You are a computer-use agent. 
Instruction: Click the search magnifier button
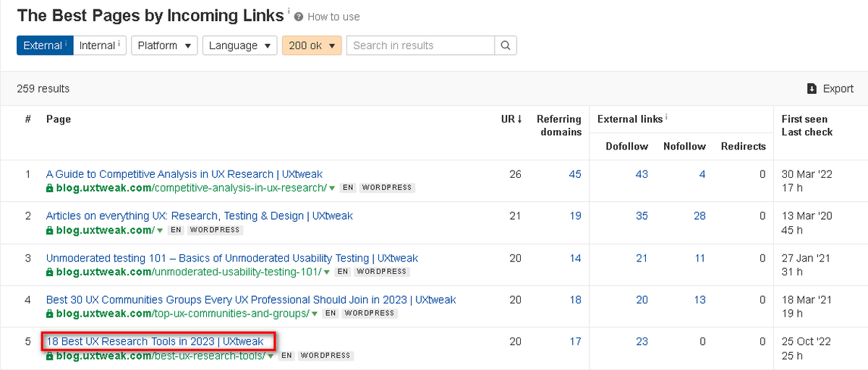click(506, 46)
